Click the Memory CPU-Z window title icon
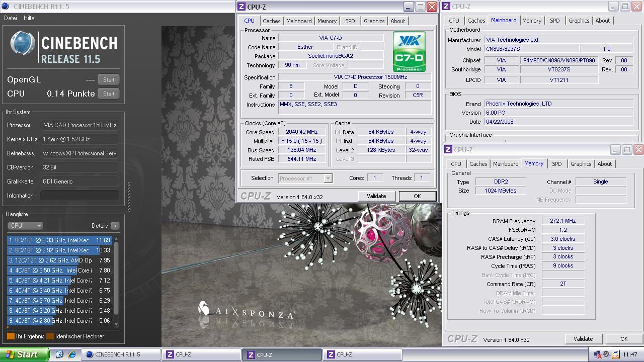The height and width of the screenshot is (362, 644). [x=448, y=150]
